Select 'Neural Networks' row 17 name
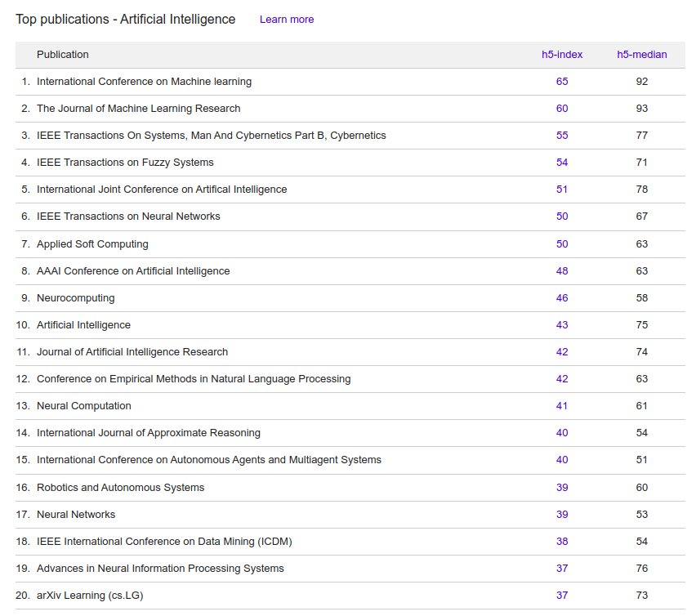The image size is (696, 616). [76, 515]
